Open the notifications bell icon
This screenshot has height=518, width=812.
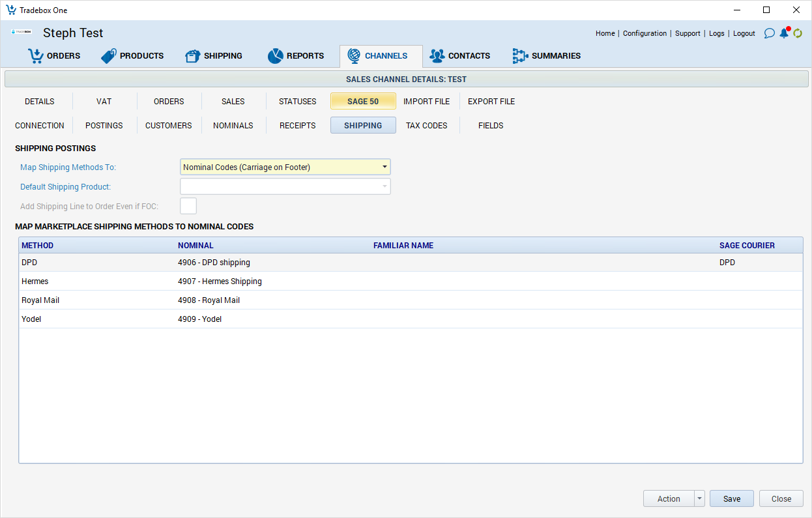click(784, 33)
